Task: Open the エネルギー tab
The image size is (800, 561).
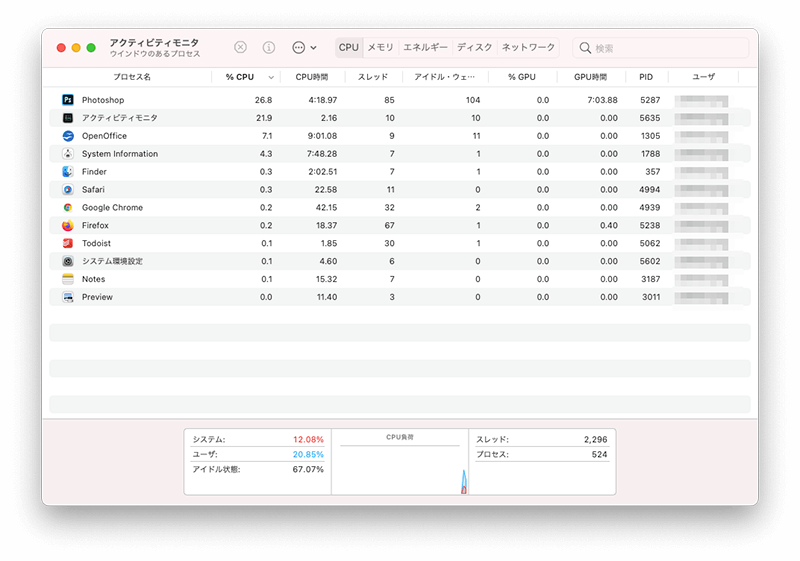Action: (425, 47)
